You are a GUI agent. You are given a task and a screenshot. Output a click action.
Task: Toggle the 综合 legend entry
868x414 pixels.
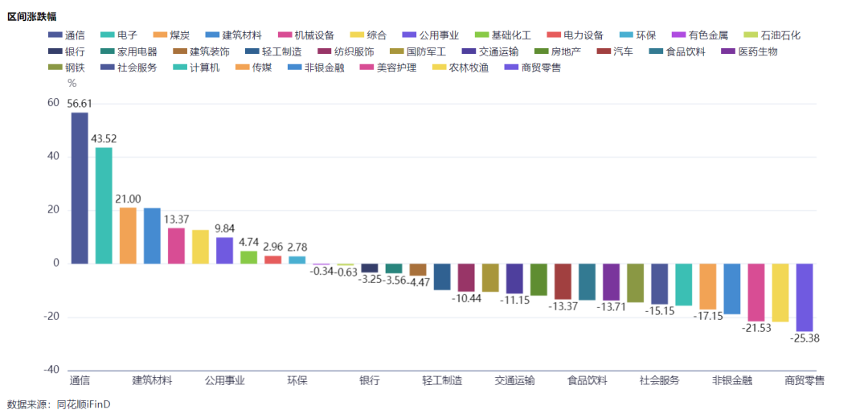[368, 35]
